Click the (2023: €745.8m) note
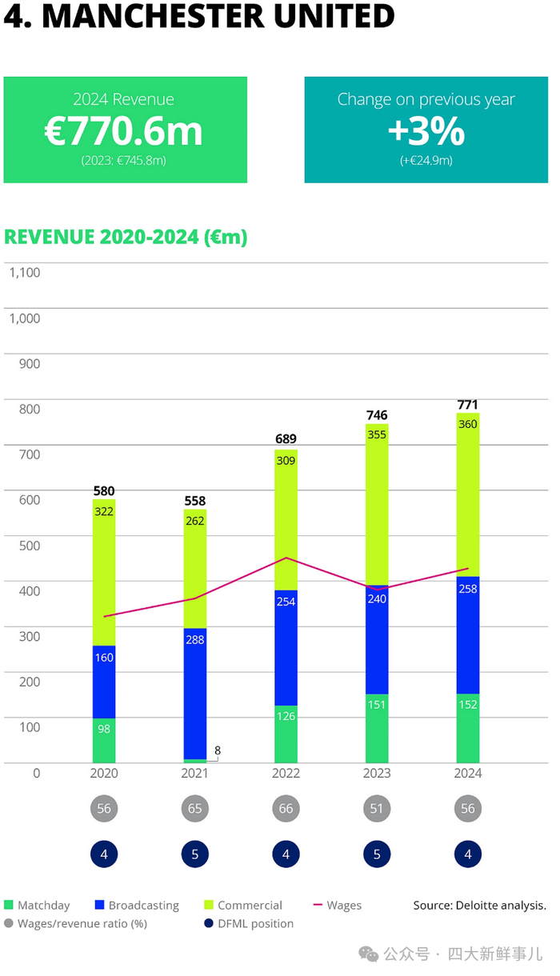This screenshot has height=976, width=560. pos(124,160)
